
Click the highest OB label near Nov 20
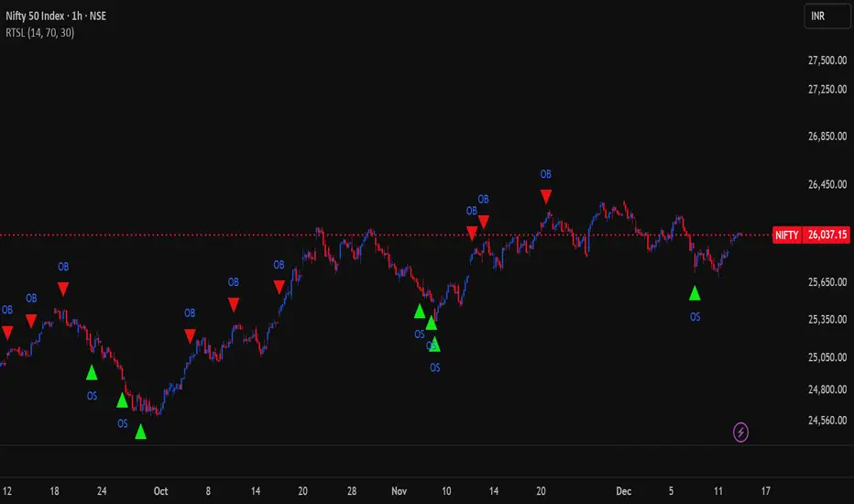pos(546,174)
